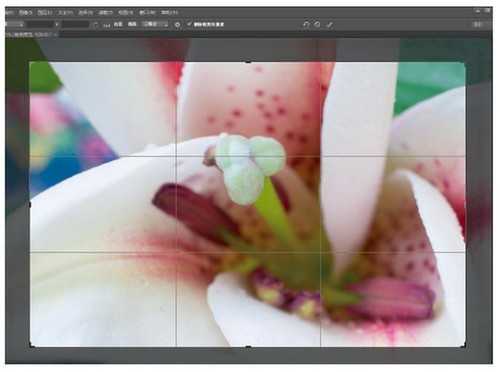
Task: Click the crop width input field
Action: click(x=40, y=24)
